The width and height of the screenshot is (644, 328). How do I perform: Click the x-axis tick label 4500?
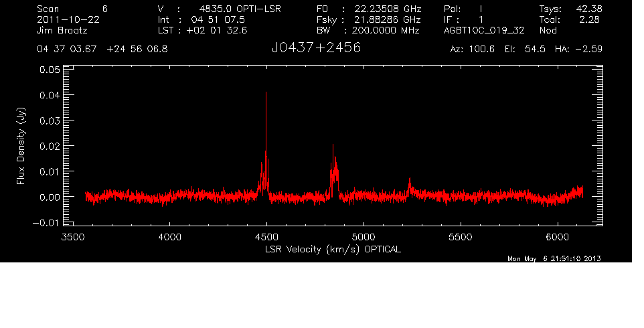click(x=266, y=237)
